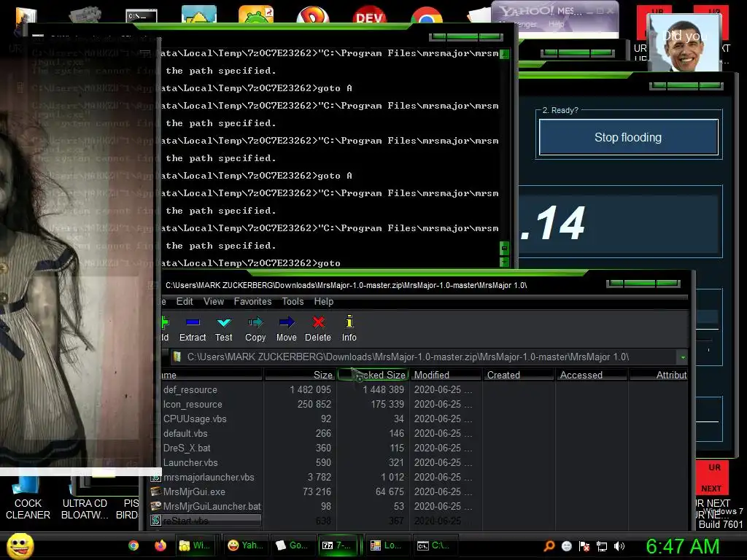The image size is (747, 560).
Task: Select the MrsMjrGuiLauncher.bat file
Action: 212,506
